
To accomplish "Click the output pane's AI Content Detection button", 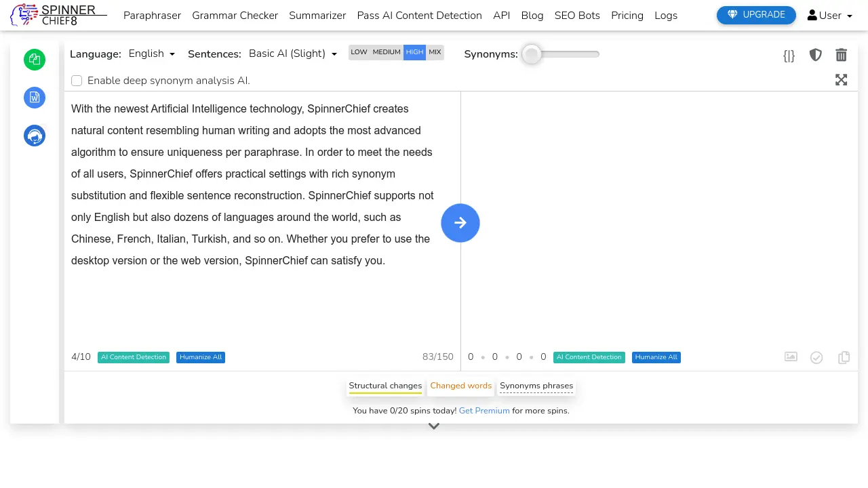I will 589,357.
